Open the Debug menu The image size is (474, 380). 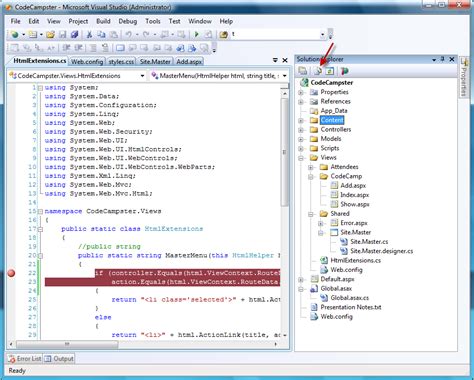click(128, 21)
